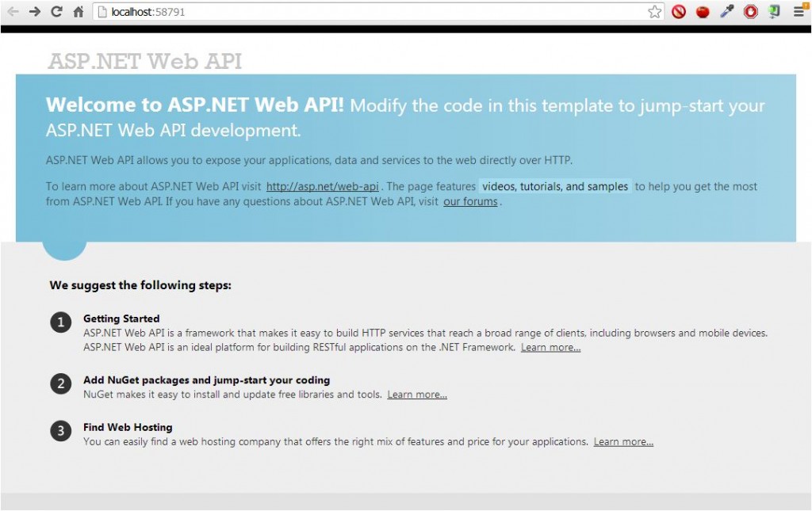Reload the localhost page
Screen dimensions: 812x511
click(x=56, y=11)
